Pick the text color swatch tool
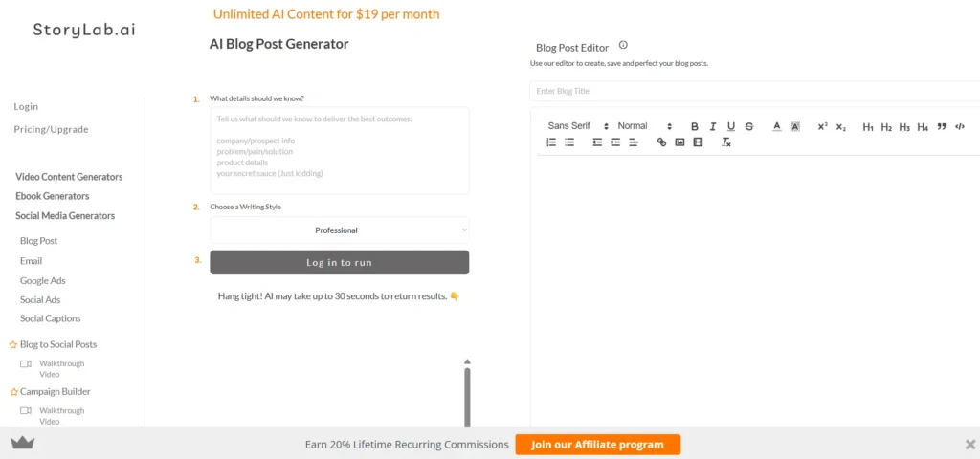Image resolution: width=980 pixels, height=459 pixels. 777,126
